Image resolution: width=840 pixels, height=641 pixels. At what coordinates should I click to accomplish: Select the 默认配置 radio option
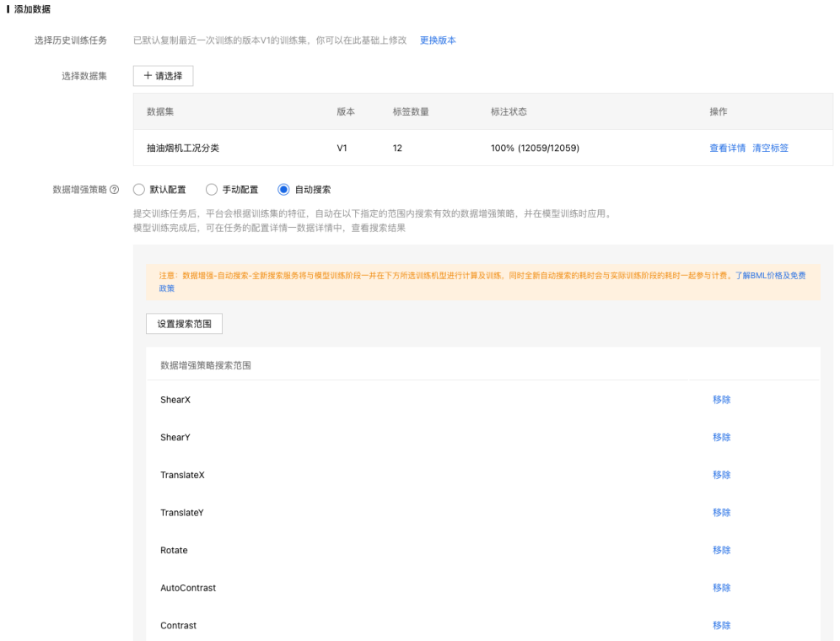[x=140, y=190]
